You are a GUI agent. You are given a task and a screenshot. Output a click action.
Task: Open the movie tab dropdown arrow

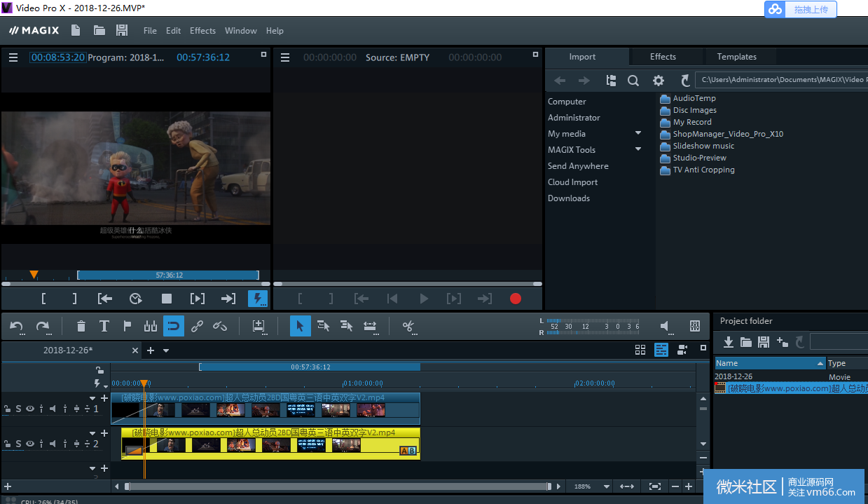(x=166, y=350)
